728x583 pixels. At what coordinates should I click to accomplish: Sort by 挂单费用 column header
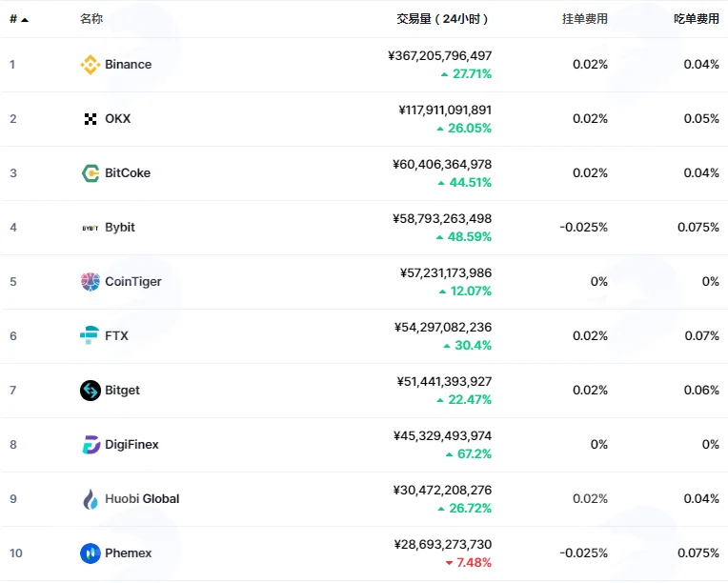(x=584, y=18)
